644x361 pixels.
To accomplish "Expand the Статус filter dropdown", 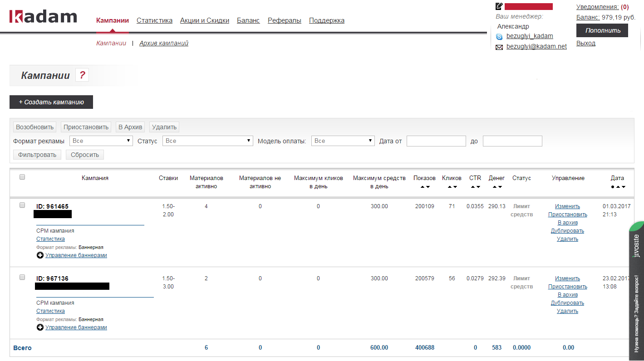I will click(x=207, y=141).
